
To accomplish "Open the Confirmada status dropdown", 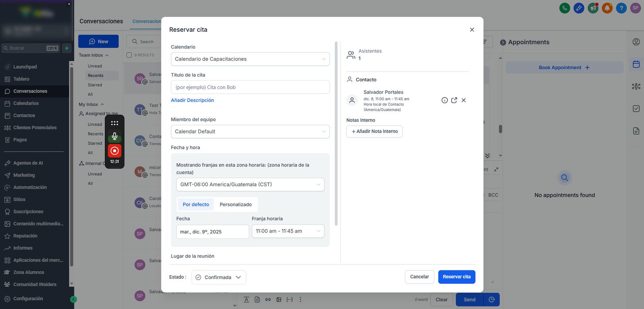I will (219, 277).
